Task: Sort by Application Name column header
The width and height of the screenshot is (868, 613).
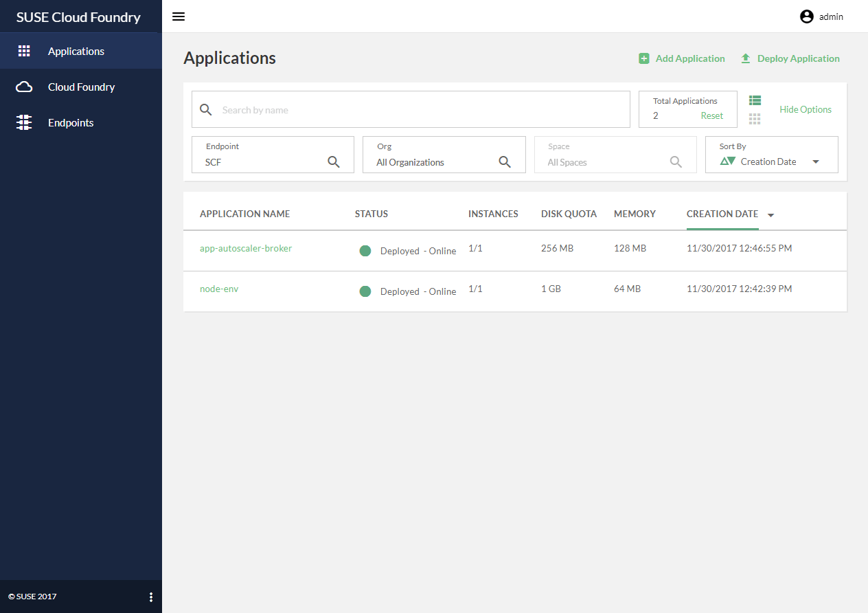Action: (244, 214)
